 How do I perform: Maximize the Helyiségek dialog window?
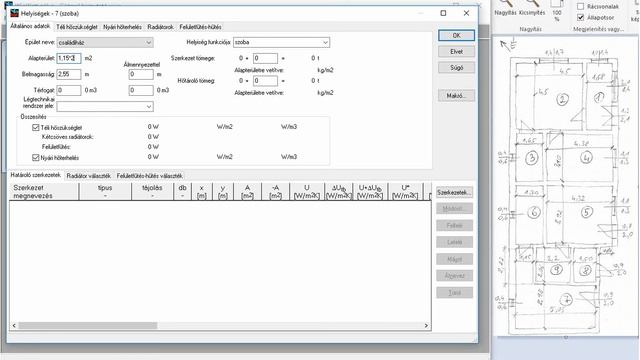point(443,13)
